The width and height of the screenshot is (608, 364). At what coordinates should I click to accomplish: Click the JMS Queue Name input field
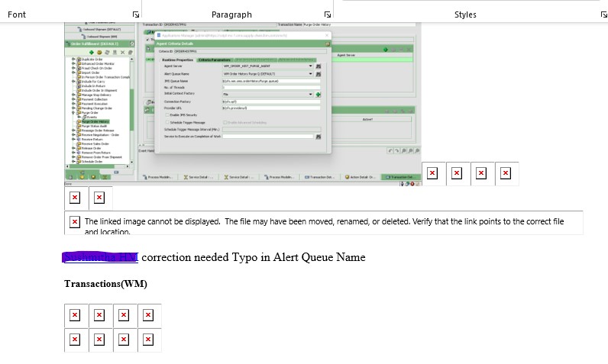[271, 81]
